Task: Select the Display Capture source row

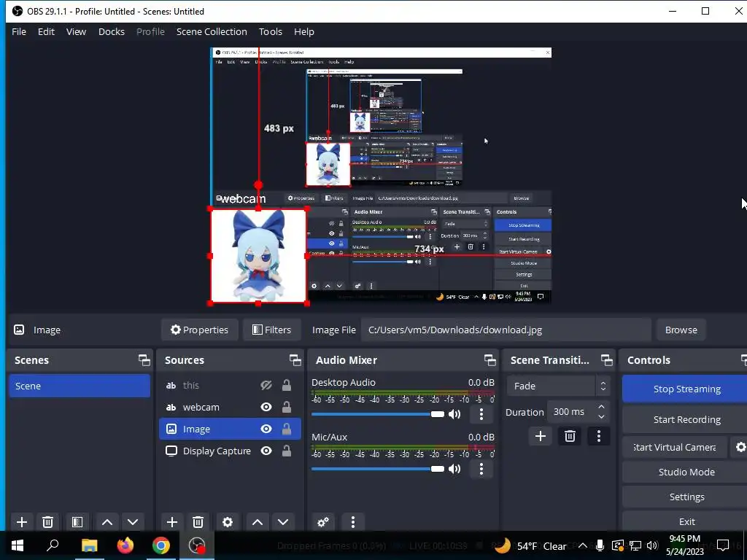Action: (230, 451)
